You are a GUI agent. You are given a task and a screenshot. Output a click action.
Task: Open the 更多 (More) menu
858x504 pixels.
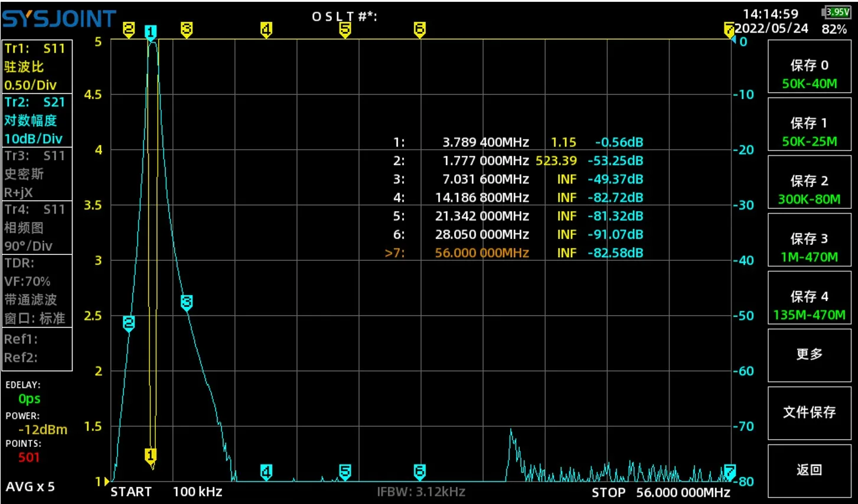click(809, 354)
